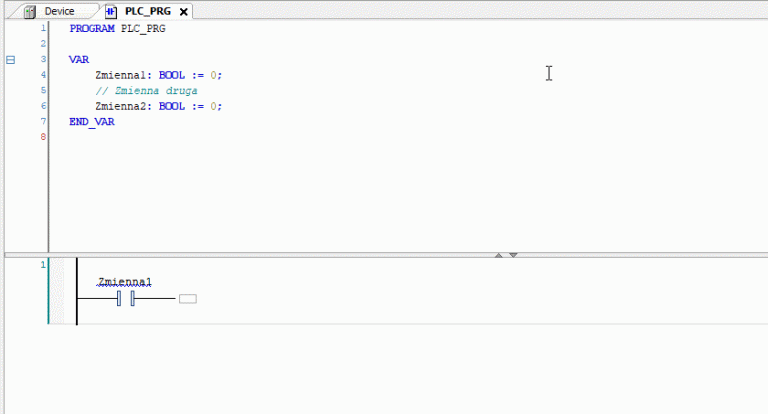Select the normally open contact symbol
Image resolution: width=768 pixels, height=414 pixels.
pos(125,298)
